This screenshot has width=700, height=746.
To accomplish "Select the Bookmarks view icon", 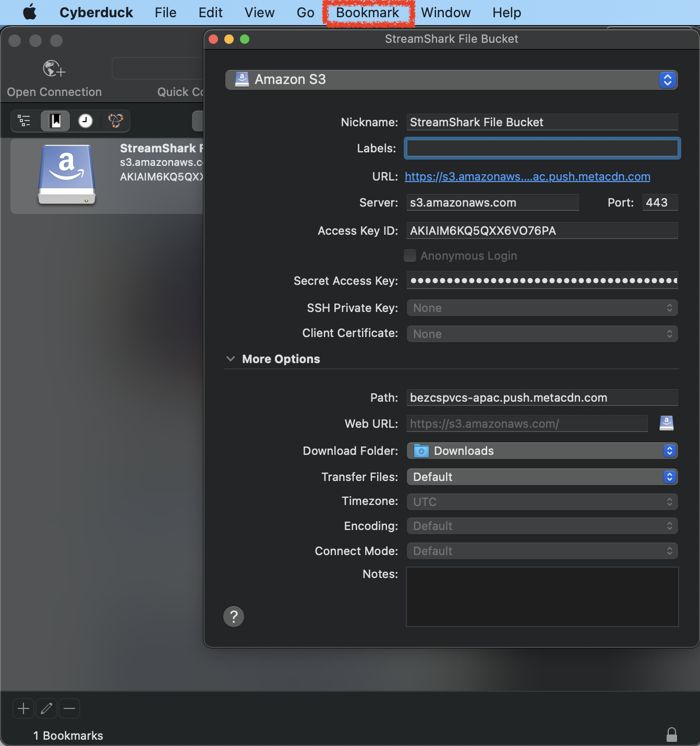I will [x=55, y=121].
